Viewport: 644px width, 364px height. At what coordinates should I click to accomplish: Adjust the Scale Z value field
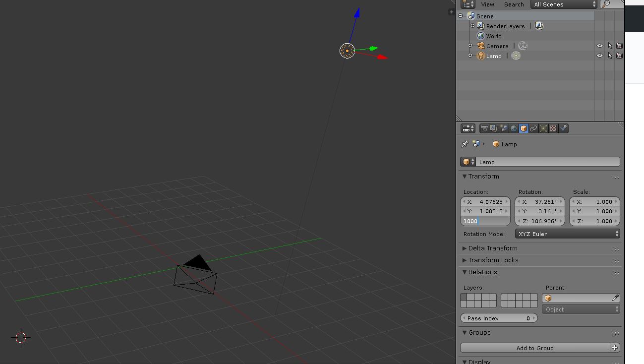point(594,221)
